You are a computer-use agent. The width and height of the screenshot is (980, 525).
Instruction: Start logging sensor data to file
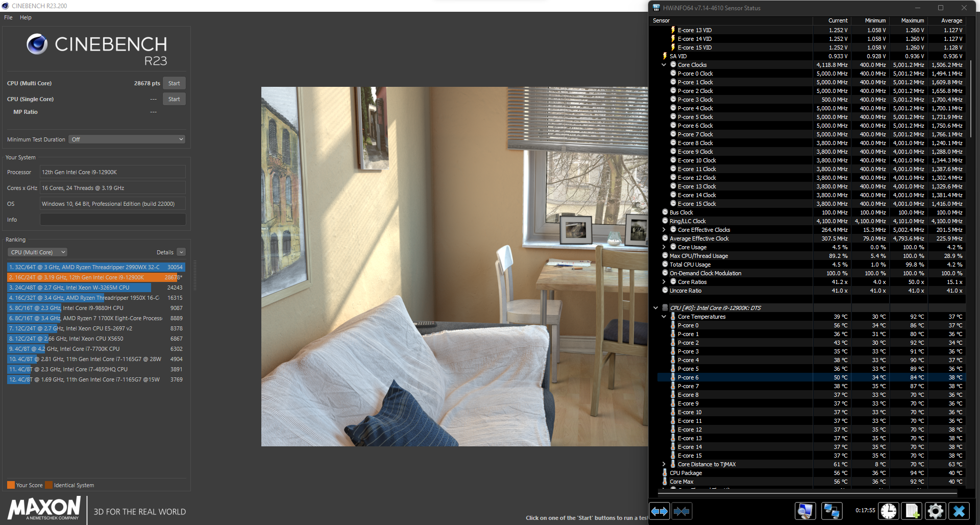tap(912, 511)
